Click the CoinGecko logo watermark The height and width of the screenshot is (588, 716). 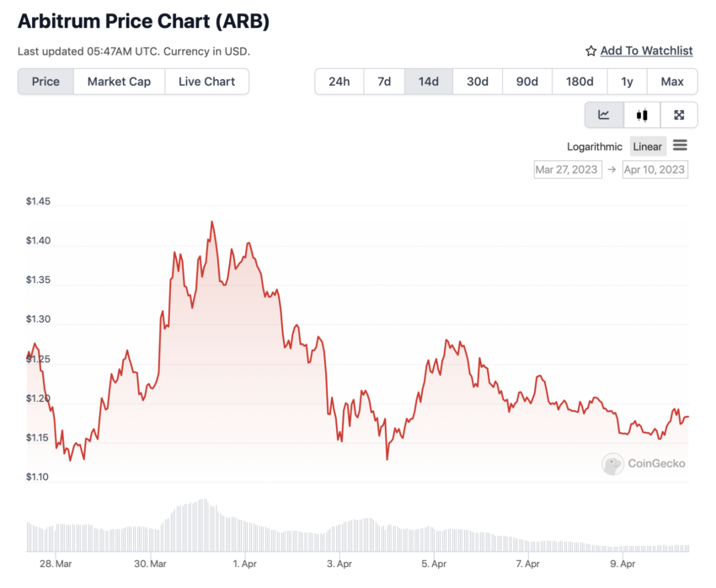pyautogui.click(x=644, y=464)
